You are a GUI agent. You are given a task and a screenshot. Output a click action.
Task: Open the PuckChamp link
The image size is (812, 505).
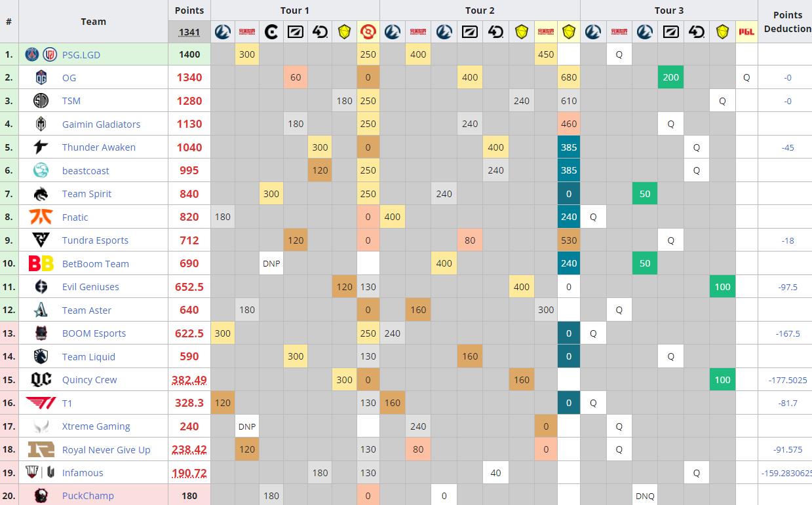(x=88, y=496)
